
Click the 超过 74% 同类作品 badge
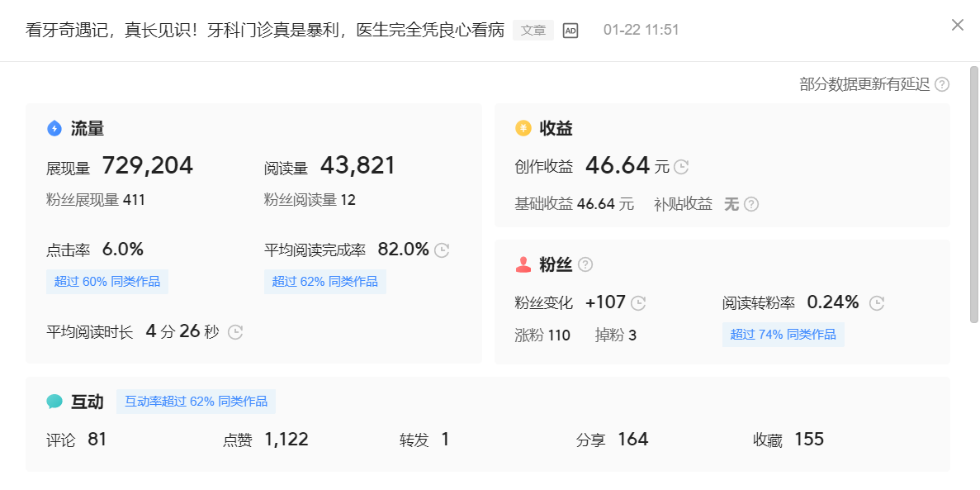point(783,334)
